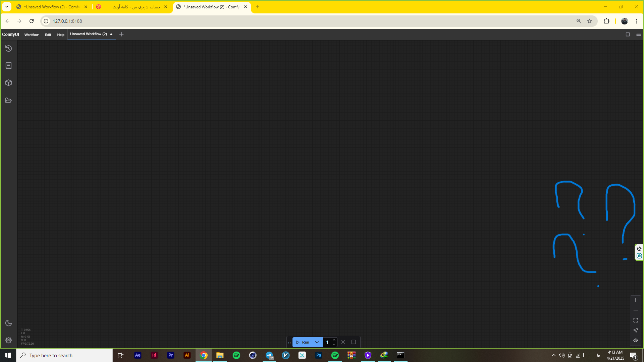Open Photoshop from the taskbar
This screenshot has height=362, width=644.
tap(318, 355)
